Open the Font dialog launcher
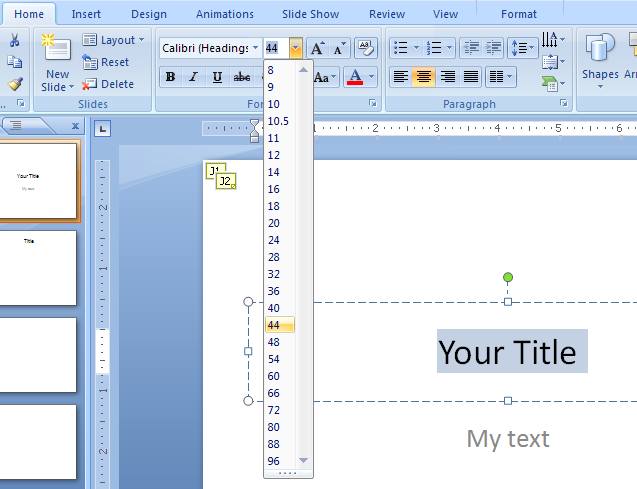 [373, 103]
